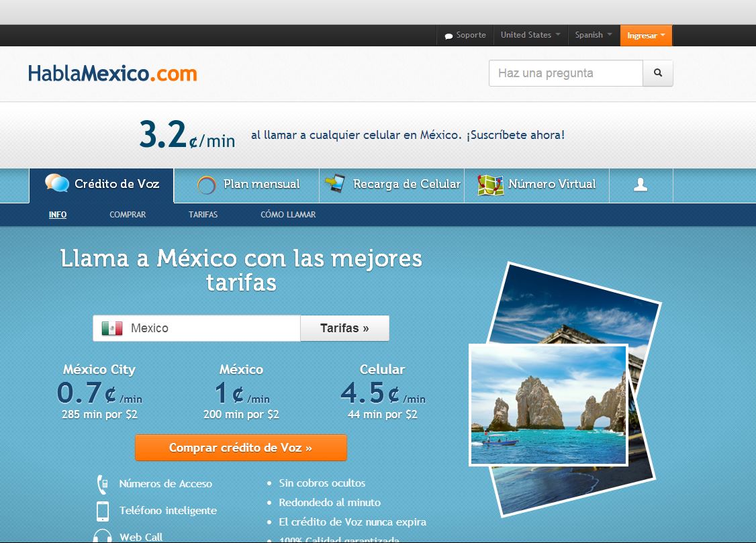756x543 pixels.
Task: Click the speech bubbles Crédito de Voz icon
Action: click(57, 183)
